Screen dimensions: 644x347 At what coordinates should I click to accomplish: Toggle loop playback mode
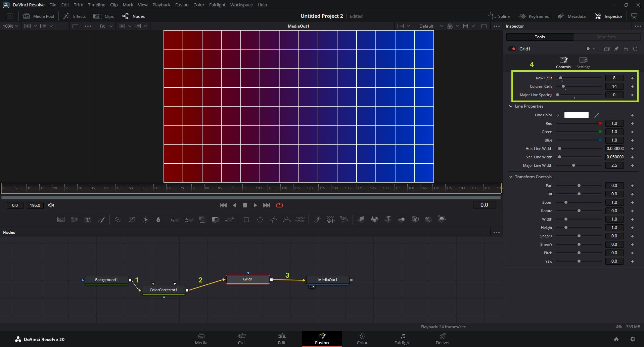(279, 205)
